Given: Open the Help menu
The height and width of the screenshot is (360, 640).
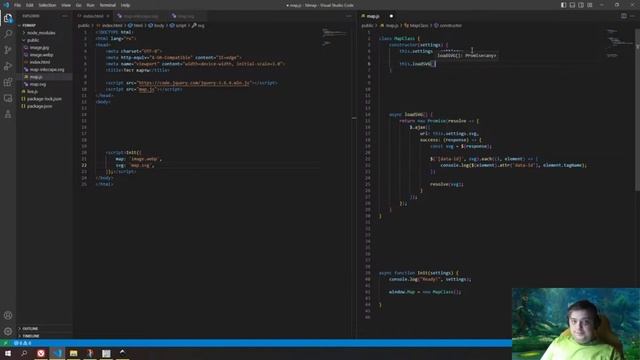Looking at the screenshot, I should click(125, 5).
